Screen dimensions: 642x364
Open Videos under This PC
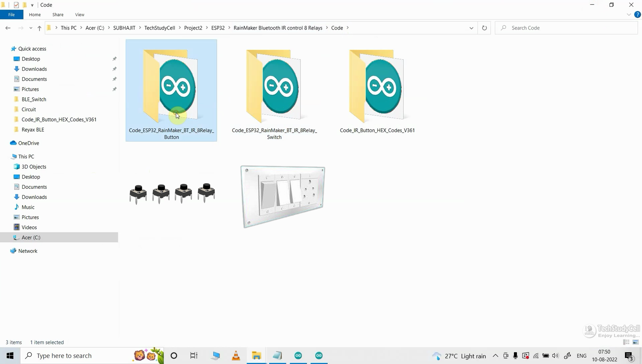29,227
